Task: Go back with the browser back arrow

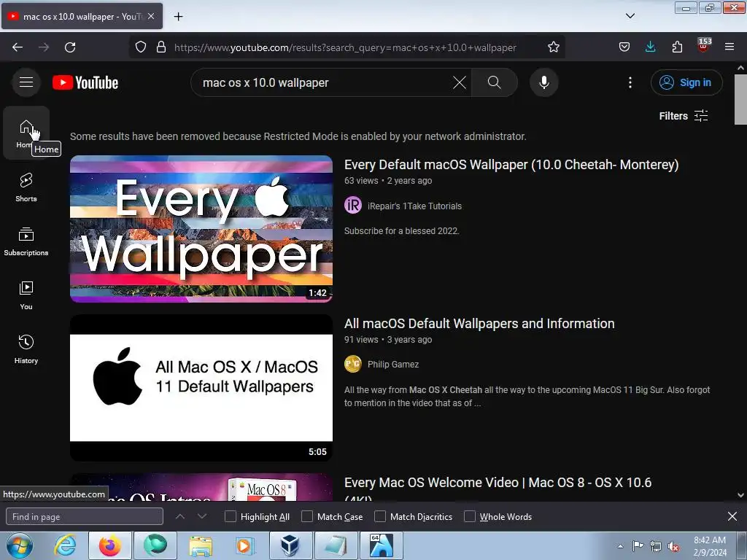Action: pos(18,47)
